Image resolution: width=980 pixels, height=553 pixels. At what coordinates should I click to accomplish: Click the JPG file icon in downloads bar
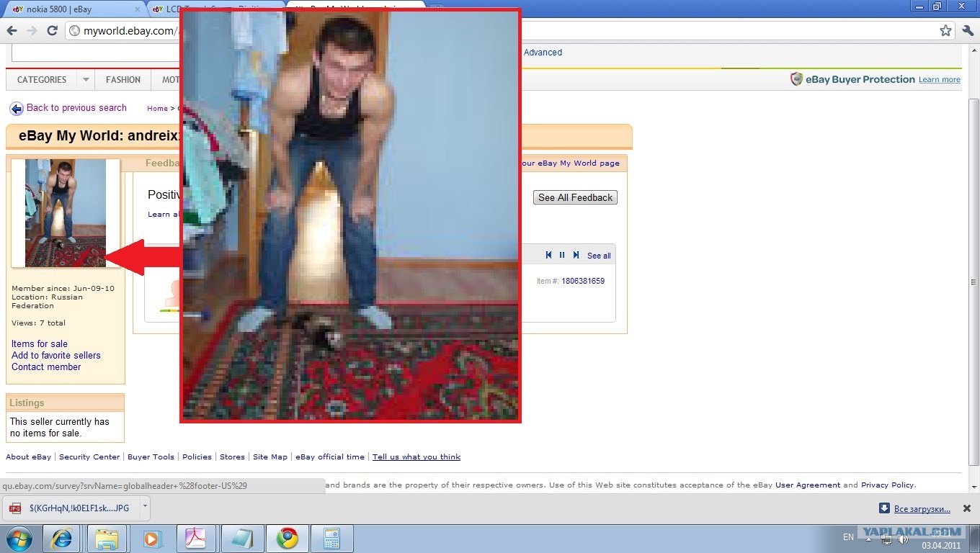[x=16, y=508]
